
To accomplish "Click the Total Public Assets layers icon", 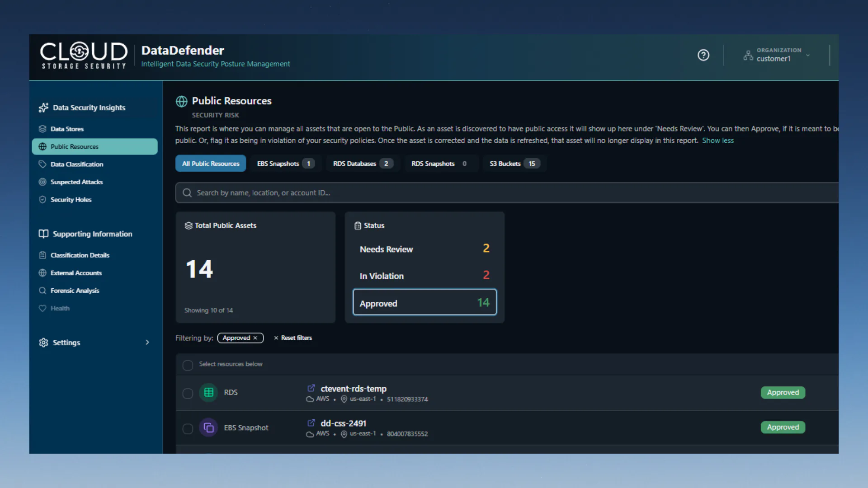I will [189, 225].
